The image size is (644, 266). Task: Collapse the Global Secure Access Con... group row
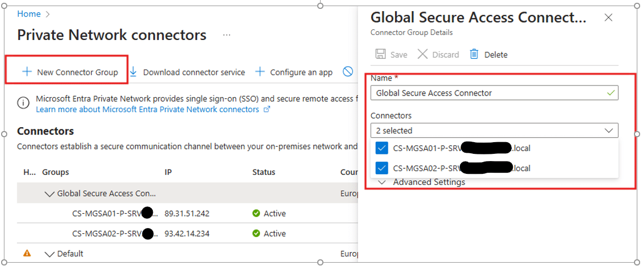[x=49, y=194]
